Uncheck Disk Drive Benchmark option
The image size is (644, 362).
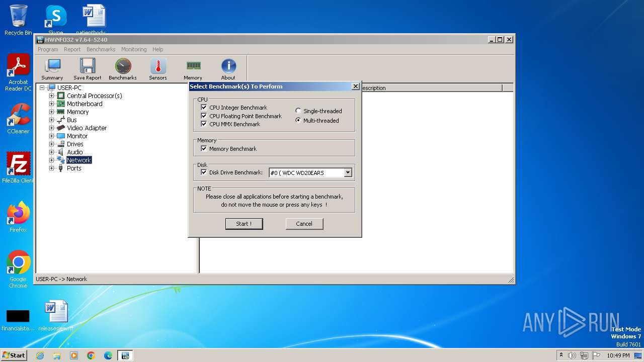pos(204,172)
